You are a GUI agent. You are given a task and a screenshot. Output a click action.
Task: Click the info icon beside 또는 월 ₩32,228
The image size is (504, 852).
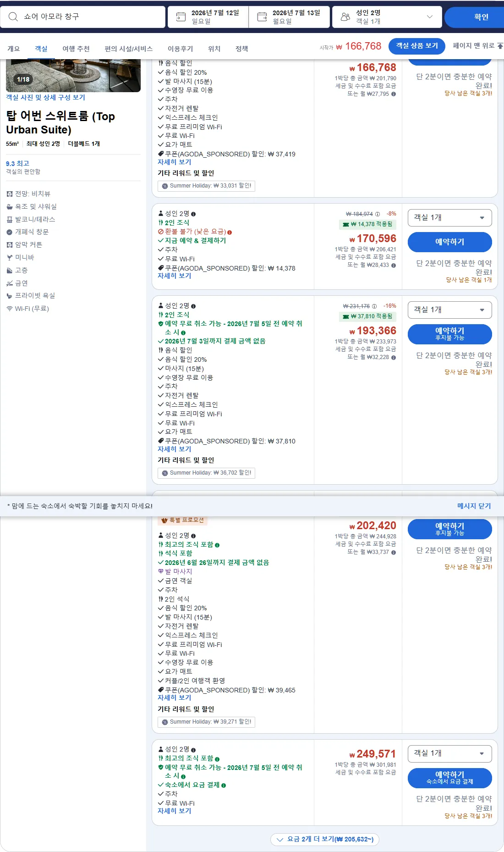point(394,357)
